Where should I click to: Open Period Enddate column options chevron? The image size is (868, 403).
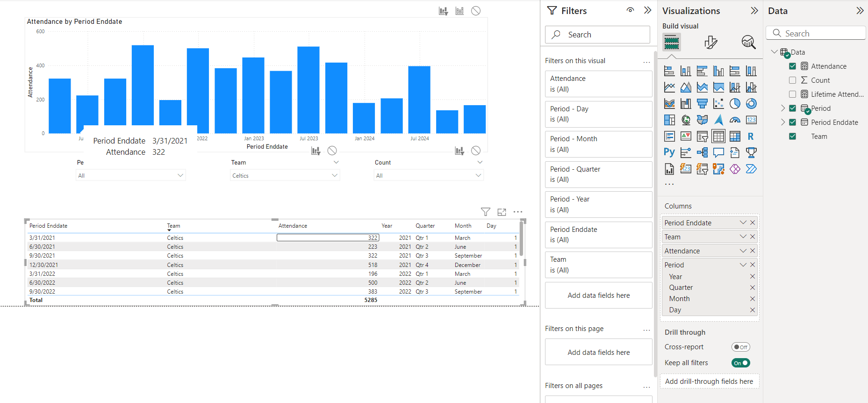click(x=743, y=223)
